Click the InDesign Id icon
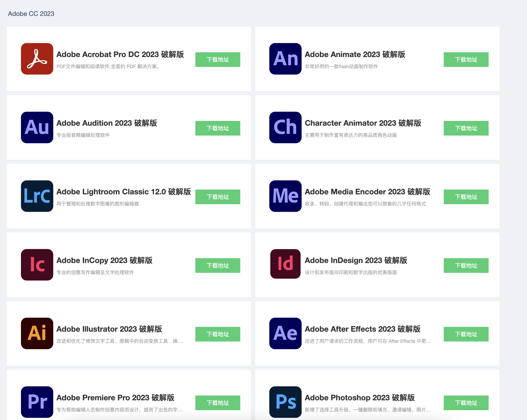 (x=285, y=264)
